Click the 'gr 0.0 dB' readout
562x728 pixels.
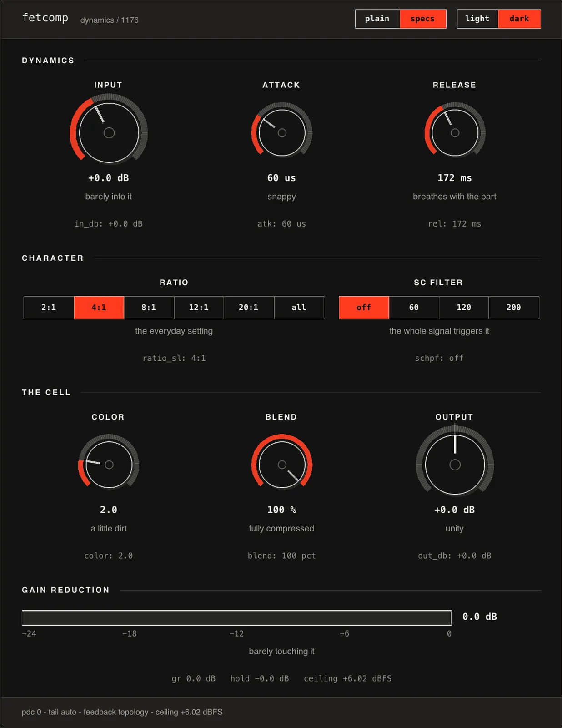[194, 678]
